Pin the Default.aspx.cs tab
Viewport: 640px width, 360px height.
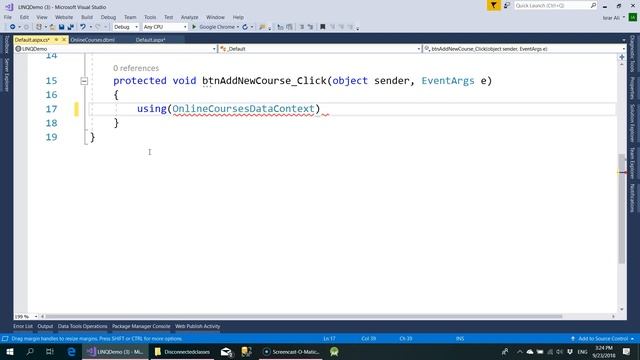(x=56, y=40)
